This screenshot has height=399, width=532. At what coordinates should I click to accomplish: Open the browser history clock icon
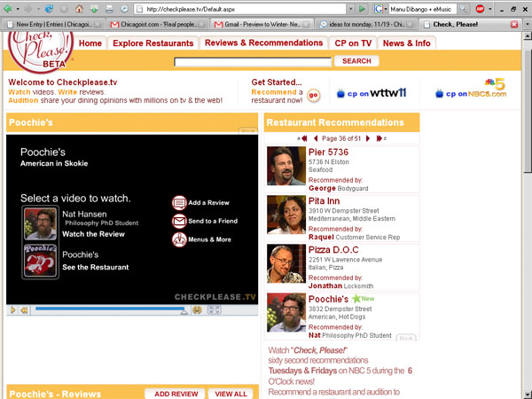(x=124, y=9)
